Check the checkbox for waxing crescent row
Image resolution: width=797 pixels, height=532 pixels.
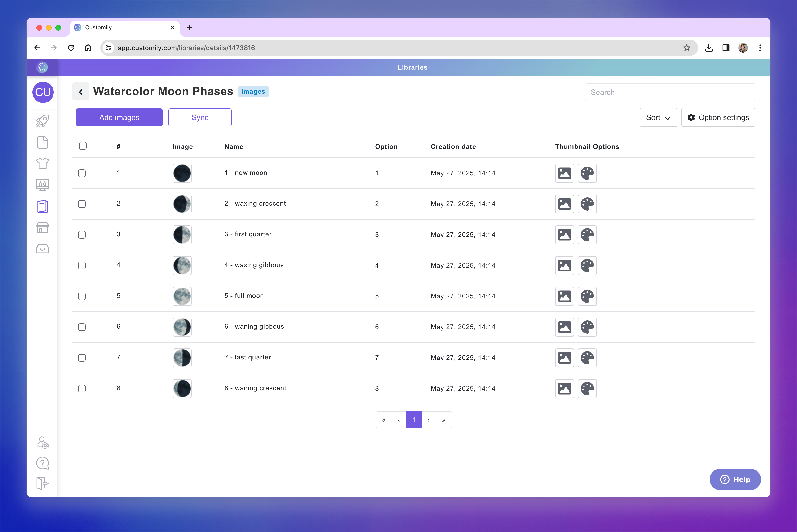pyautogui.click(x=82, y=204)
